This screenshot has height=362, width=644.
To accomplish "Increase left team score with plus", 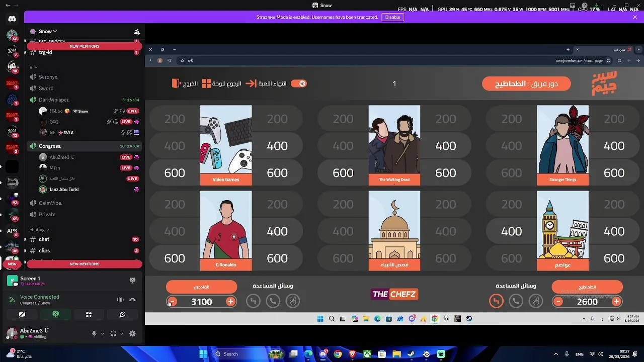I will [230, 302].
